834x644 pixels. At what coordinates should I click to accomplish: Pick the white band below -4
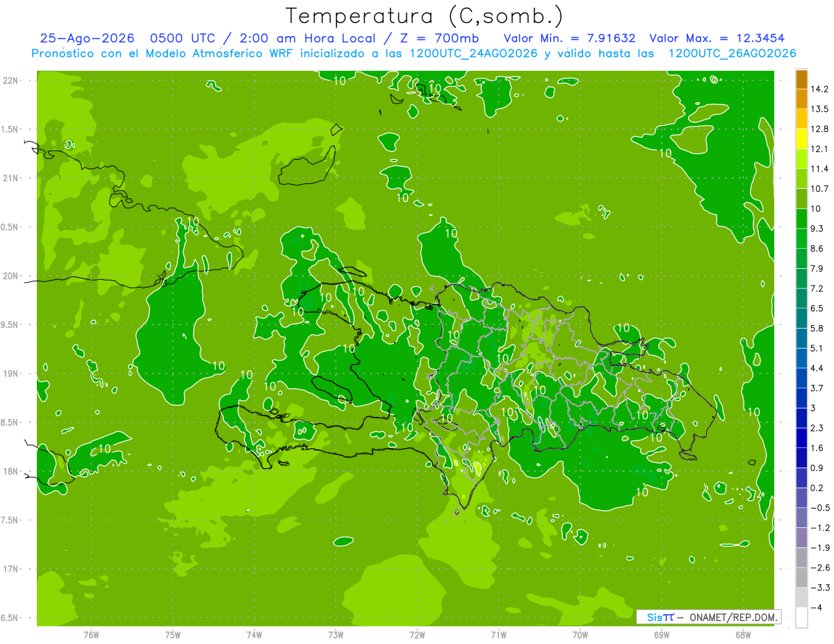801,617
